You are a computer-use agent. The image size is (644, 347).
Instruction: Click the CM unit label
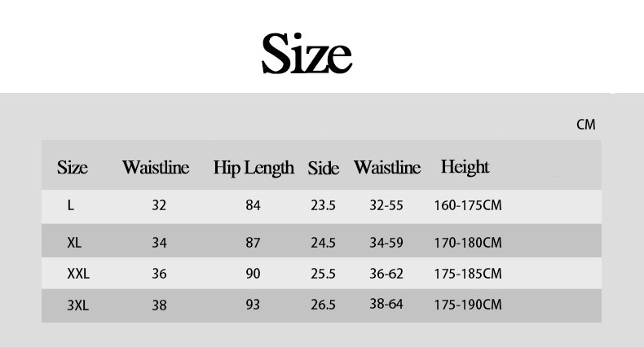[x=586, y=125]
